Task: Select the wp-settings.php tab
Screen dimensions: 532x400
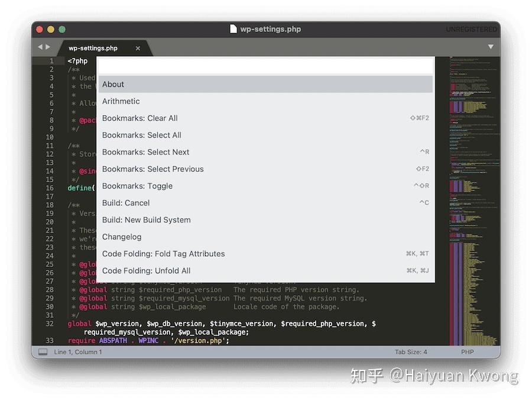Action: point(93,49)
